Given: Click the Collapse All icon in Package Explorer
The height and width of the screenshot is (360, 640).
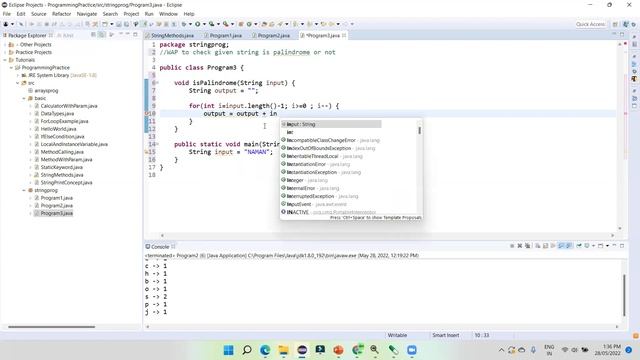Looking at the screenshot, I should pyautogui.click(x=93, y=35).
